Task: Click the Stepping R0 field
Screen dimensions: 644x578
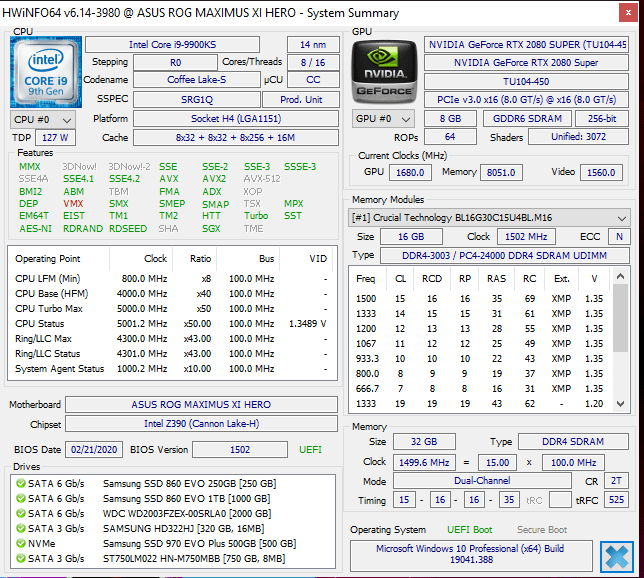Action: pos(175,62)
